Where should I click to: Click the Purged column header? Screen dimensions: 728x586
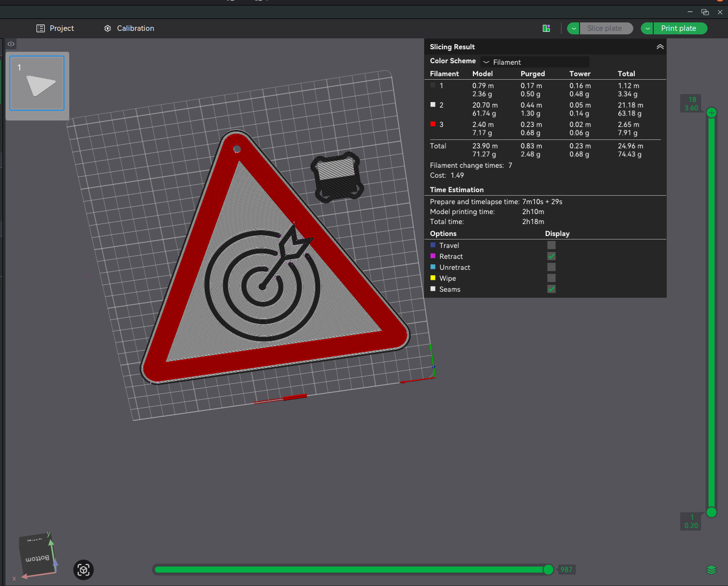(533, 74)
